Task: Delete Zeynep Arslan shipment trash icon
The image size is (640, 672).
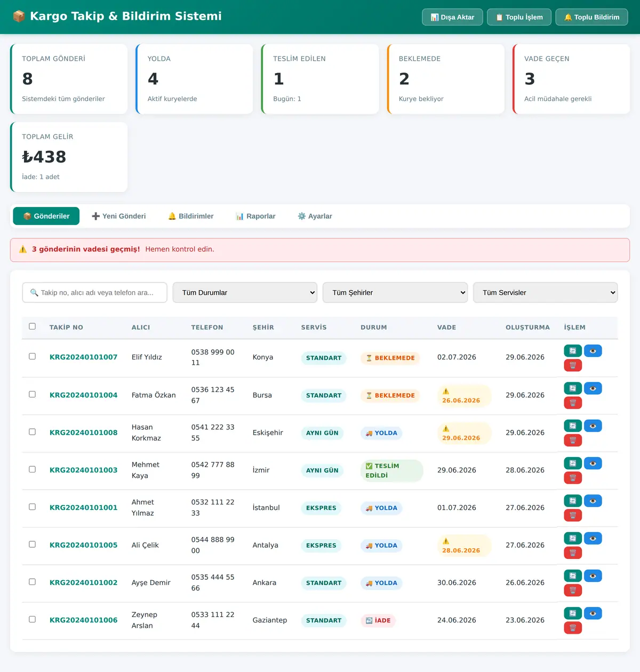Action: 573,628
